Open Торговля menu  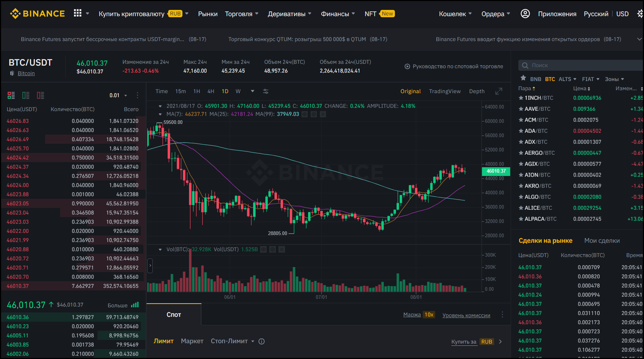[x=242, y=14]
